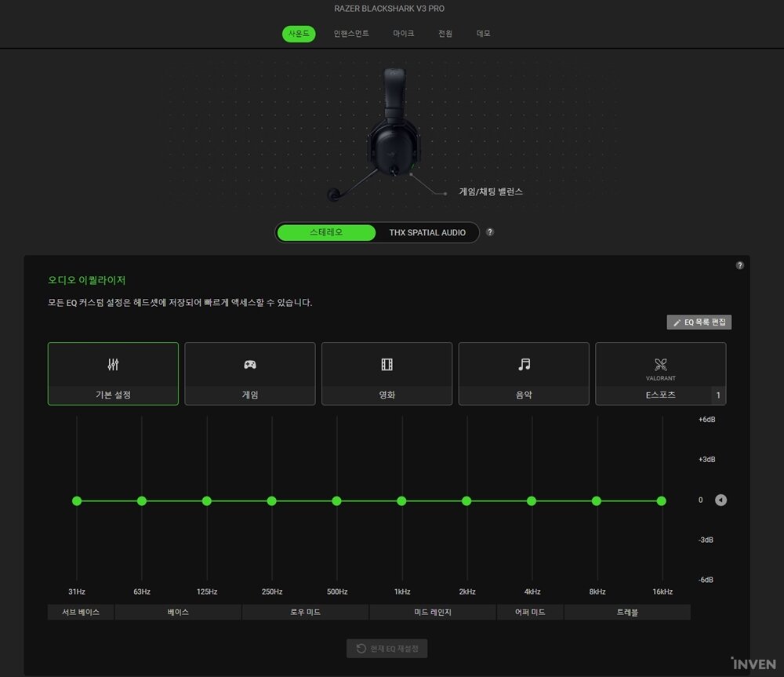Click the 250Hz EQ slider handle
Viewport: 784px width, 677px height.
click(271, 500)
